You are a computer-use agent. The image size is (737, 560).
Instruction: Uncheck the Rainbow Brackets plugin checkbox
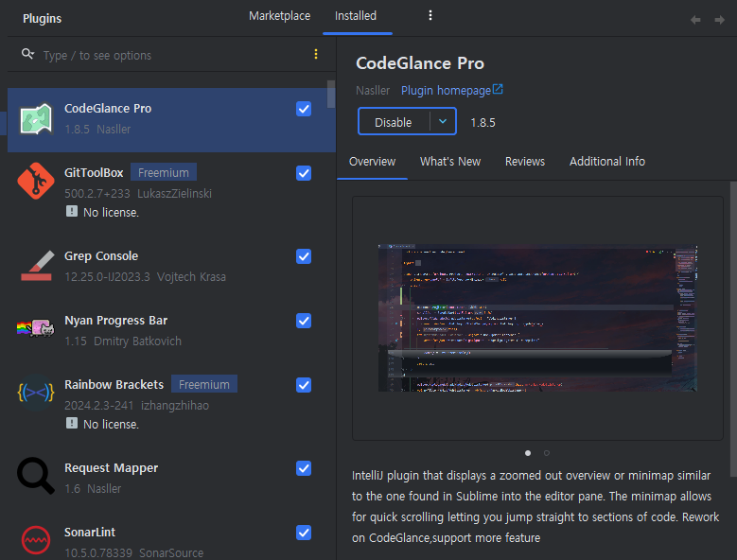pos(304,385)
